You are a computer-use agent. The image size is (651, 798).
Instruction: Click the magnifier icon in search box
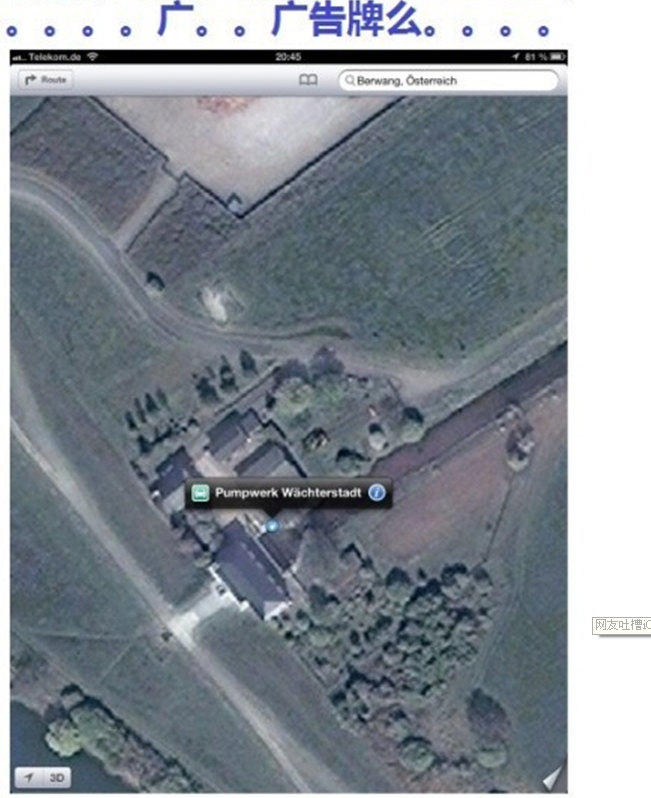pos(350,80)
